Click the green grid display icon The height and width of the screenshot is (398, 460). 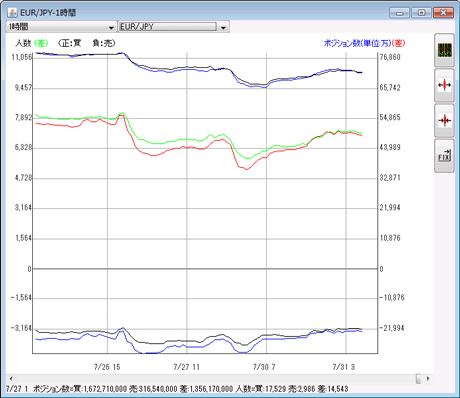(x=444, y=50)
